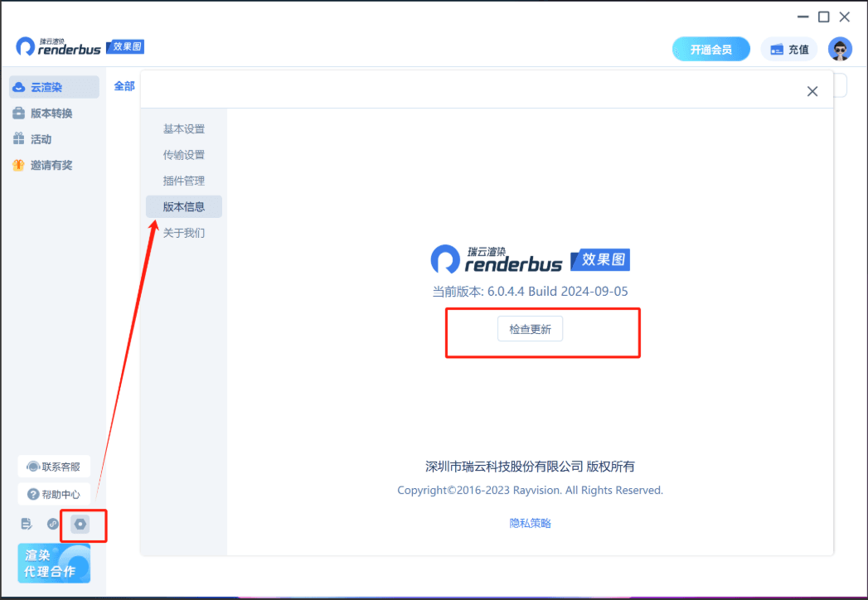Open 关于我们 about us tab

click(184, 233)
